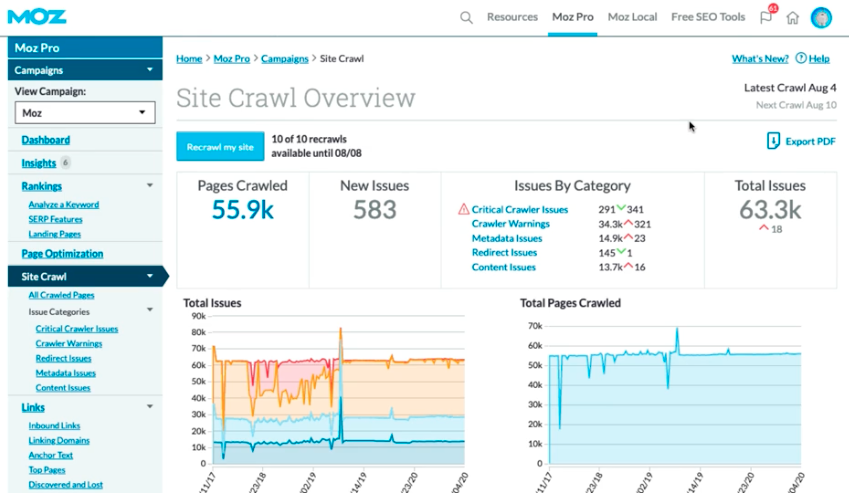Go to the home house icon
Viewport: 849px width, 493px height.
click(793, 18)
